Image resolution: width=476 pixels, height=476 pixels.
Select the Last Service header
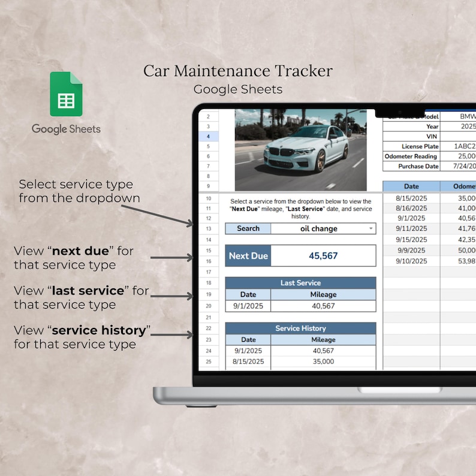[x=300, y=283]
